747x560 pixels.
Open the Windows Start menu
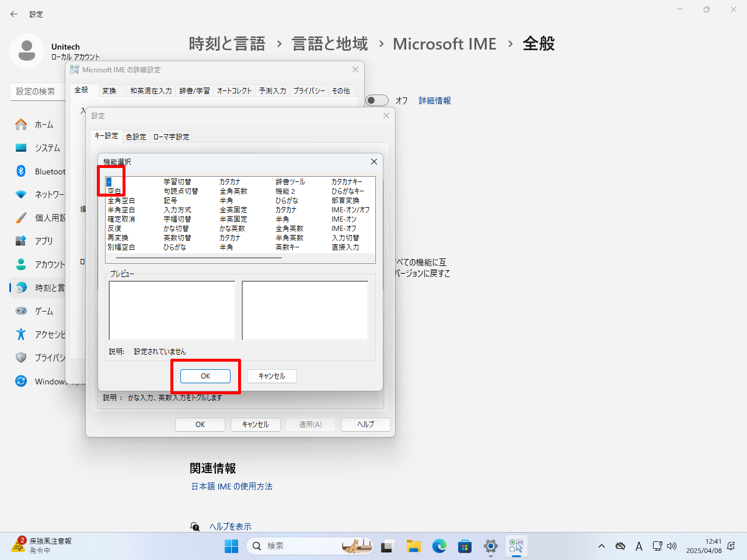(x=232, y=546)
